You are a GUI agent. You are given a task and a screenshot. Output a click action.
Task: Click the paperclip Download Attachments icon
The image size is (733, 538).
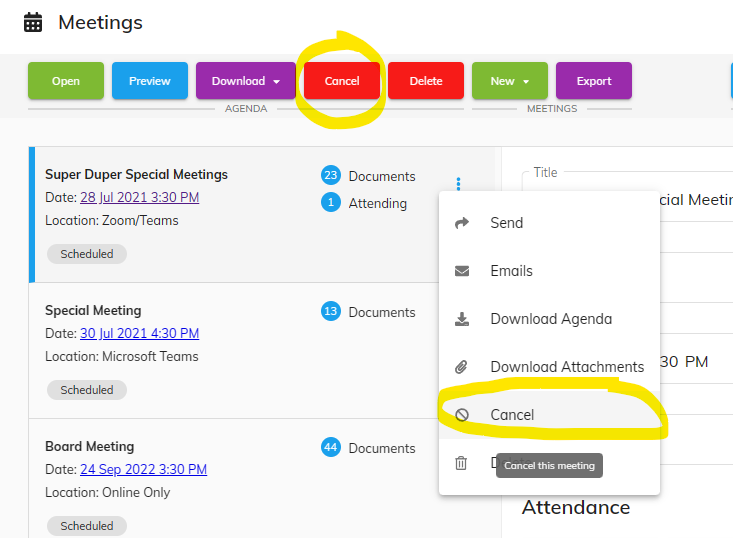pos(462,367)
